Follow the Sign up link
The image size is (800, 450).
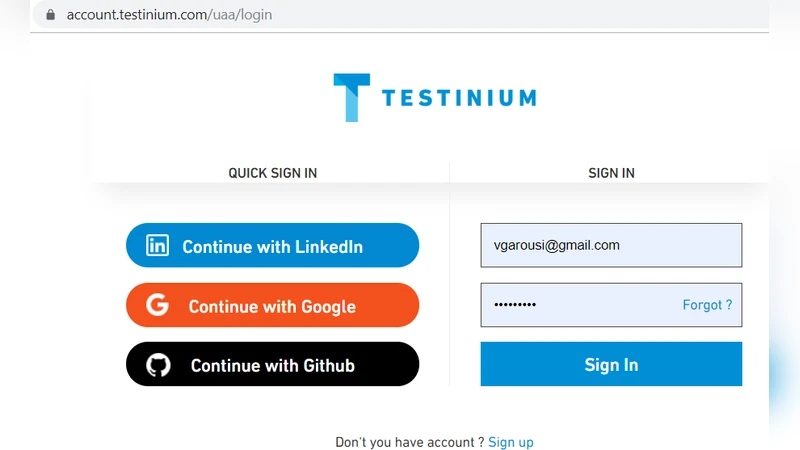click(511, 442)
